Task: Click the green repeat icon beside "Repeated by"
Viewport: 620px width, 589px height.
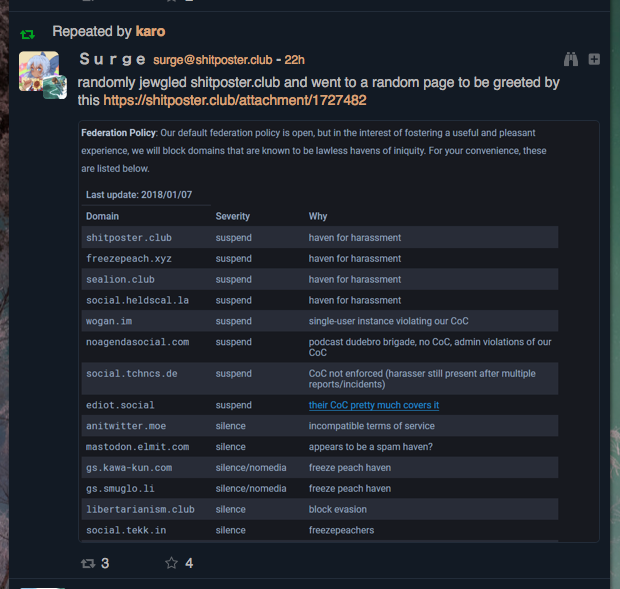Action: coord(27,34)
